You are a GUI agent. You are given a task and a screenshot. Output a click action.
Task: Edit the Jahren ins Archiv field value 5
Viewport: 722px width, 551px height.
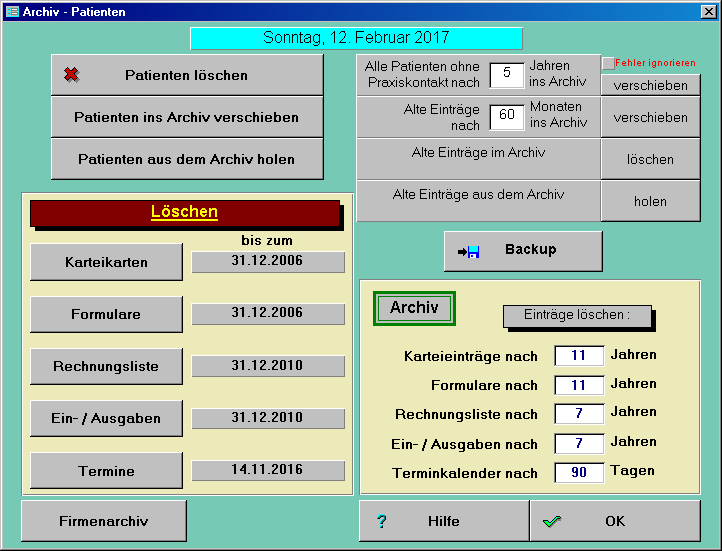pos(507,74)
